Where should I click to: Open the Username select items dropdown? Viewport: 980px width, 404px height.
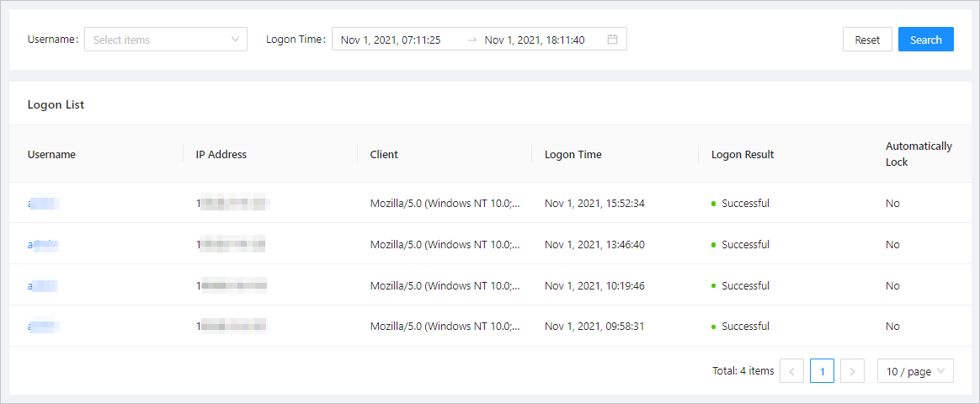tap(156, 40)
